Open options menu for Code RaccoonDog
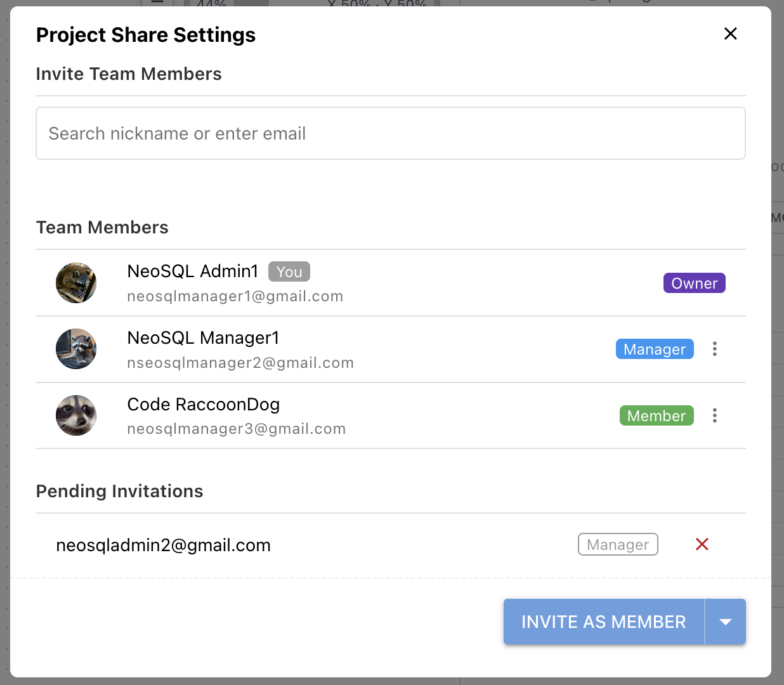 point(715,415)
